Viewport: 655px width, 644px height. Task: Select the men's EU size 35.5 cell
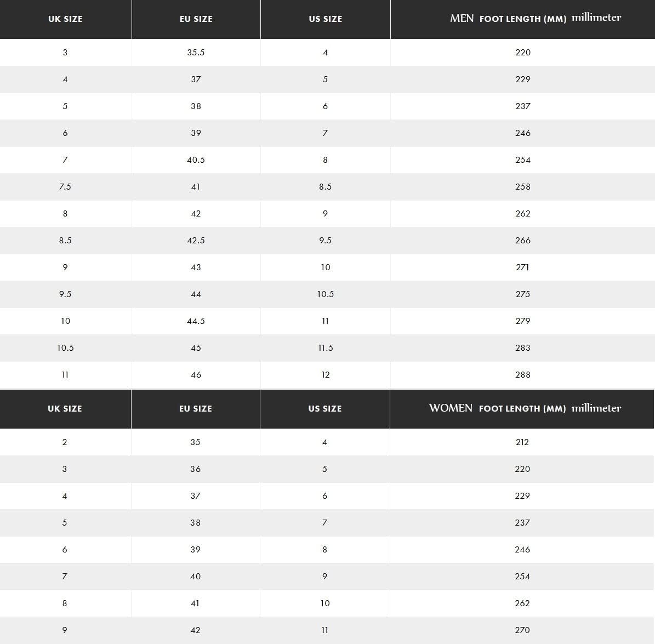coord(196,53)
